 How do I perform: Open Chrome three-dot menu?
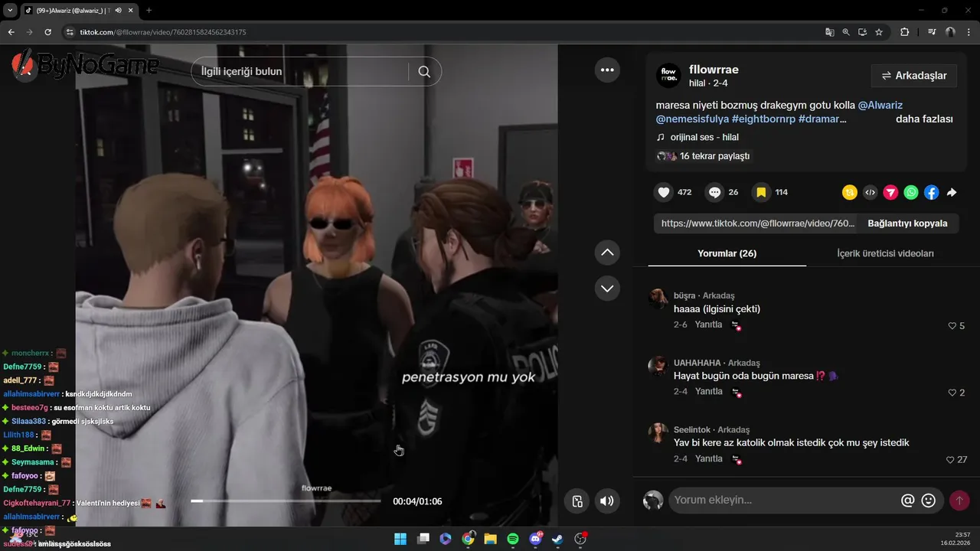pyautogui.click(x=969, y=32)
